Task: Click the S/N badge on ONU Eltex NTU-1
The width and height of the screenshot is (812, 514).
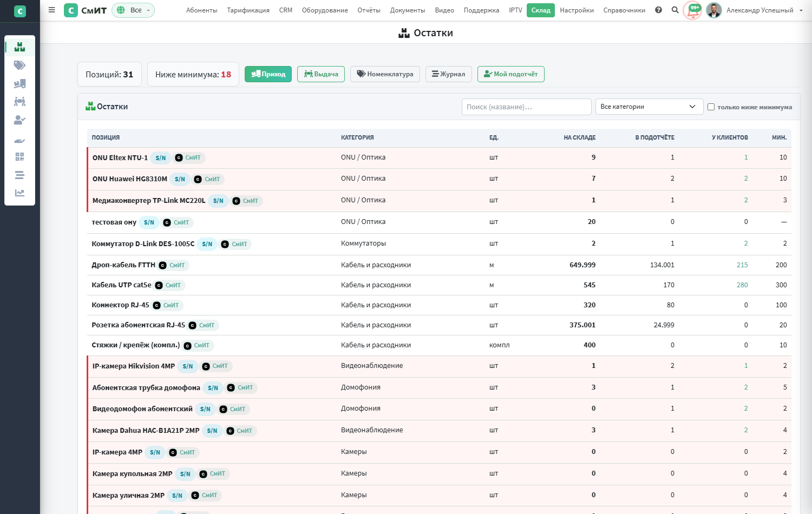Action: tap(161, 158)
